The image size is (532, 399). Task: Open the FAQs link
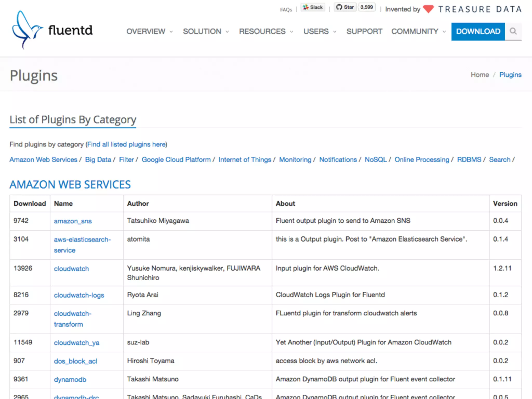[286, 10]
